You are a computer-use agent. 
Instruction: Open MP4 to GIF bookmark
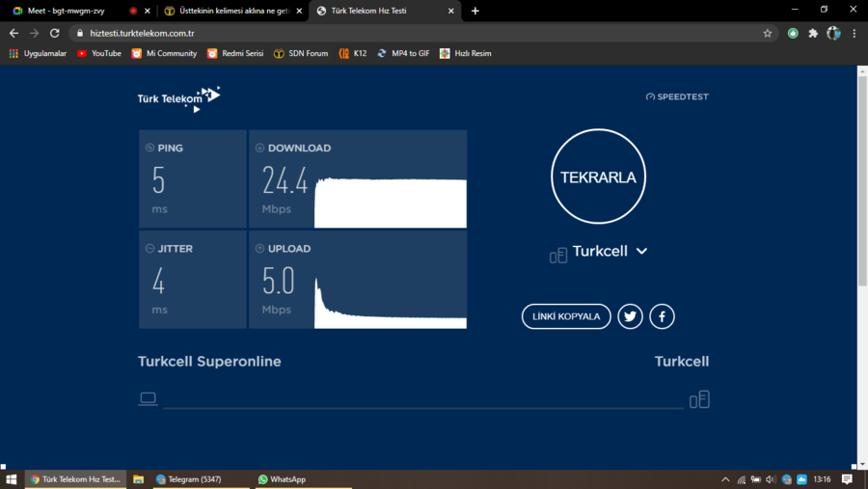tap(403, 53)
